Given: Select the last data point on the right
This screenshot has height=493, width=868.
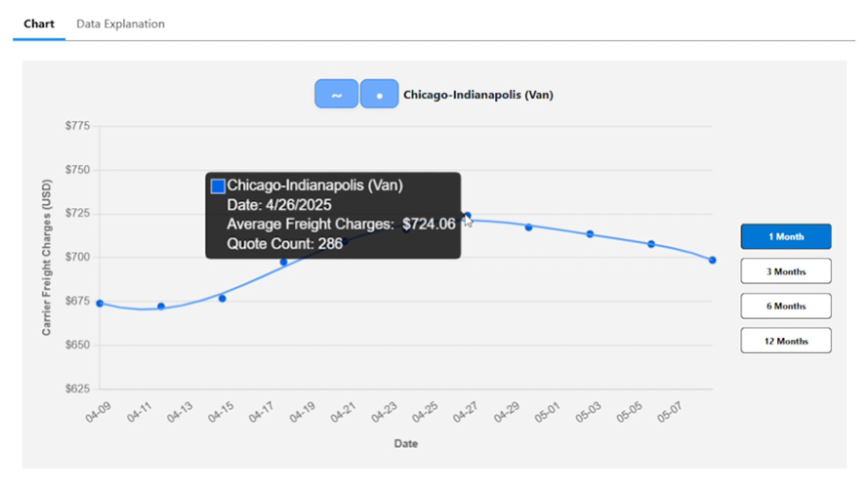Looking at the screenshot, I should (713, 260).
